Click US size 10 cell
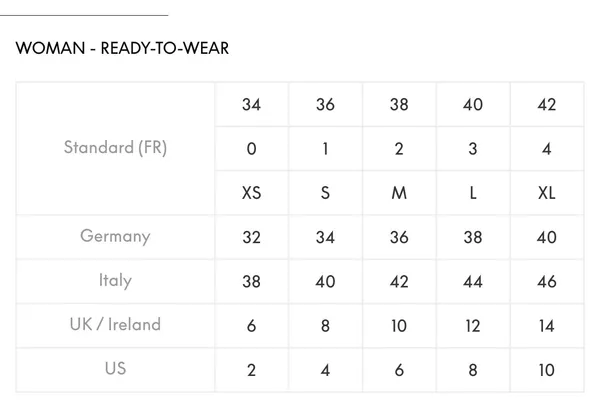This screenshot has height=411, width=600. click(546, 370)
